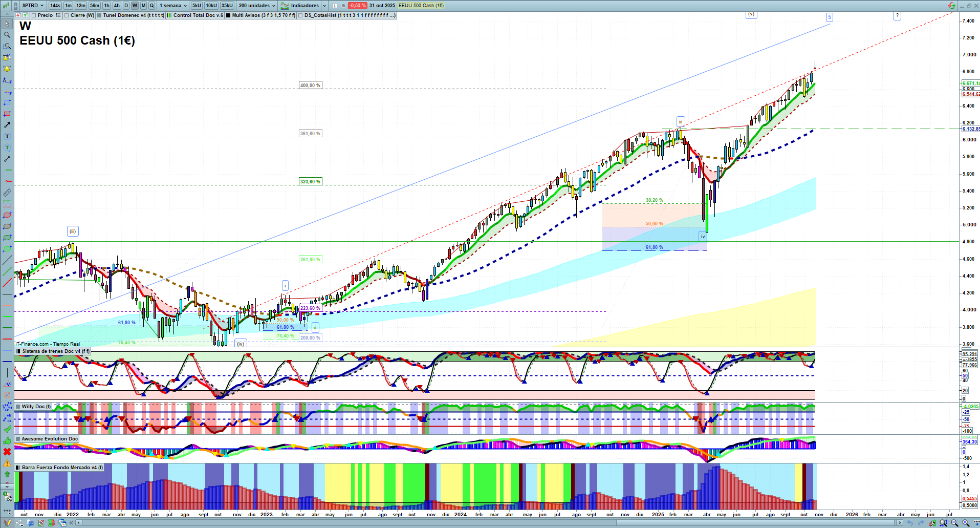The height and width of the screenshot is (528, 980).
Task: Click the green up-arrow panel icon
Action: [x=25, y=15]
